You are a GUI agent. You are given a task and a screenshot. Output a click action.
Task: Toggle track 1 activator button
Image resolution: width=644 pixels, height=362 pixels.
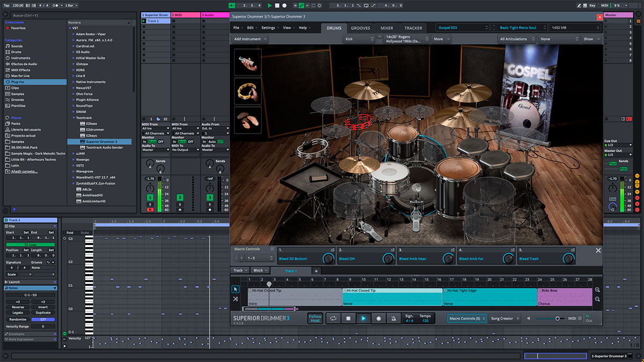[x=150, y=198]
